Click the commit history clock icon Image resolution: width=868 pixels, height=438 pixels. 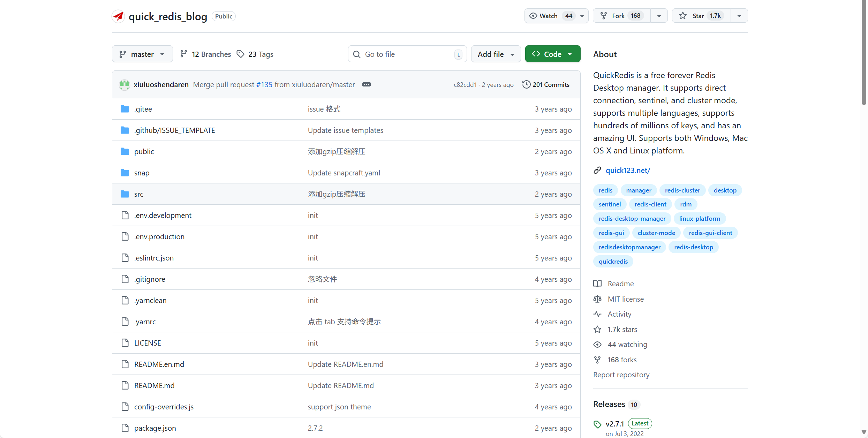tap(526, 84)
